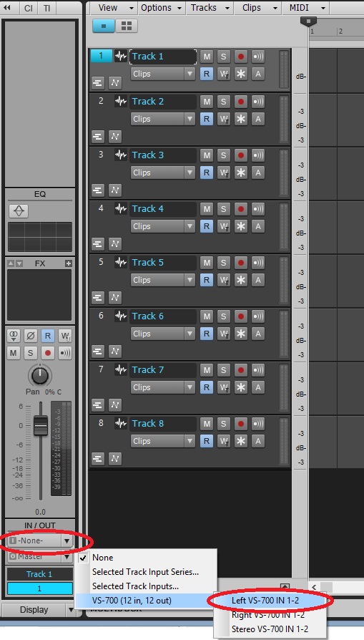
Task: Solo Track 7
Action: [x=223, y=370]
